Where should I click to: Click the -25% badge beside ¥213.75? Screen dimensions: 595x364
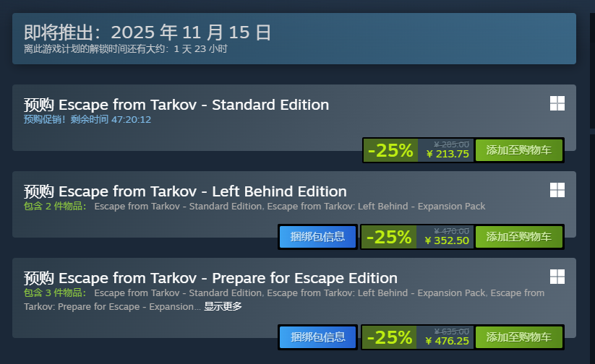(x=390, y=150)
